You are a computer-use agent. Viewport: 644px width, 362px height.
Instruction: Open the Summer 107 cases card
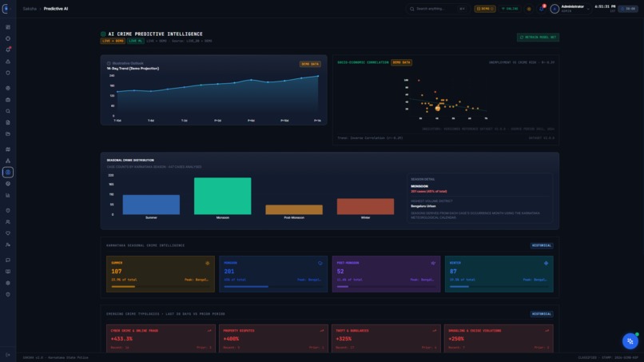point(160,274)
